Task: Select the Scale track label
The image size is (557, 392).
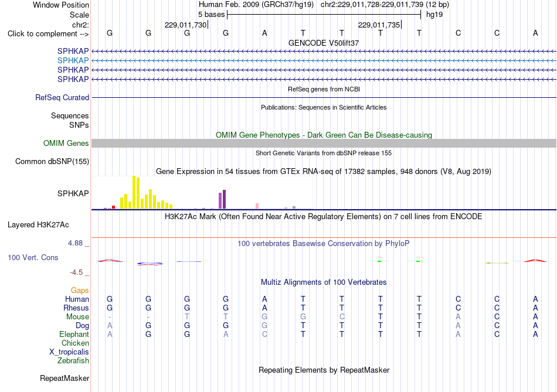Action: (x=79, y=15)
